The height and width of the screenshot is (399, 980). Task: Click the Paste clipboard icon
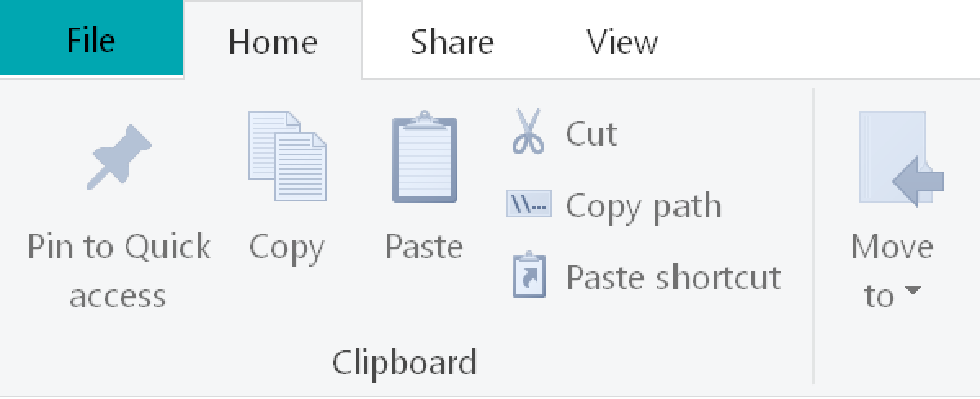(x=424, y=157)
